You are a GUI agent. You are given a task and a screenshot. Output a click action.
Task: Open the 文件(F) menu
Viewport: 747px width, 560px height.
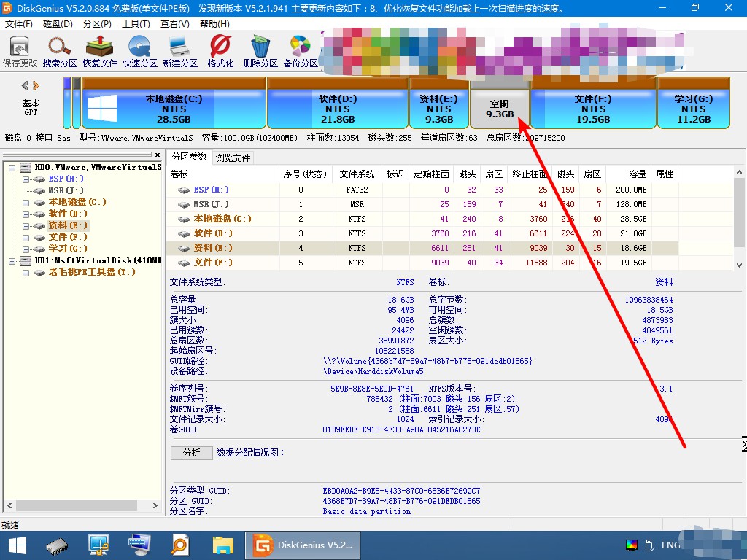(19, 24)
